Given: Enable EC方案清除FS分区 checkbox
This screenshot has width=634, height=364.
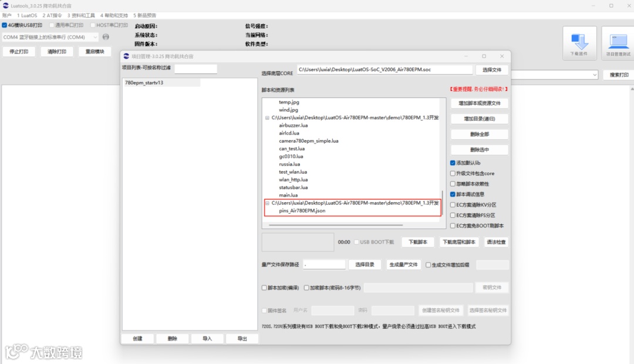Looking at the screenshot, I should tap(453, 215).
